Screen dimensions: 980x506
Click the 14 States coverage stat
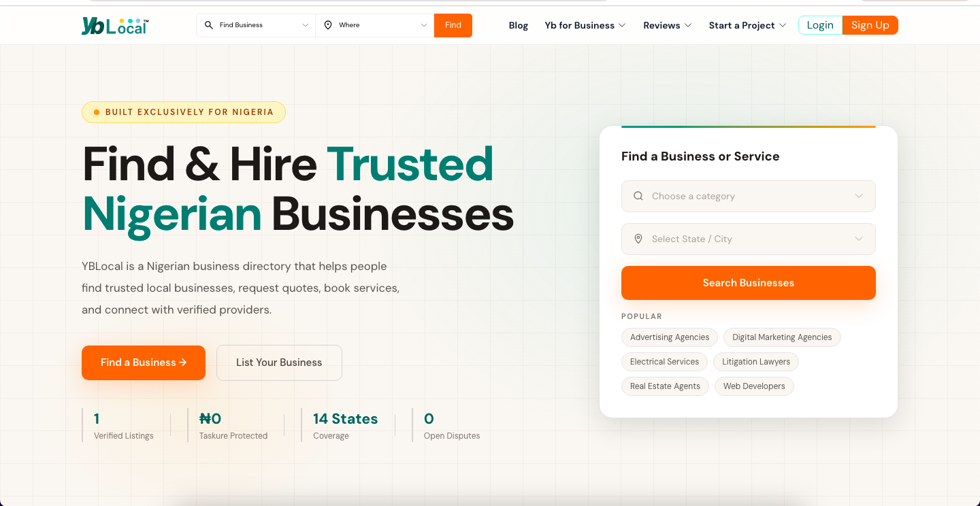[x=345, y=426]
